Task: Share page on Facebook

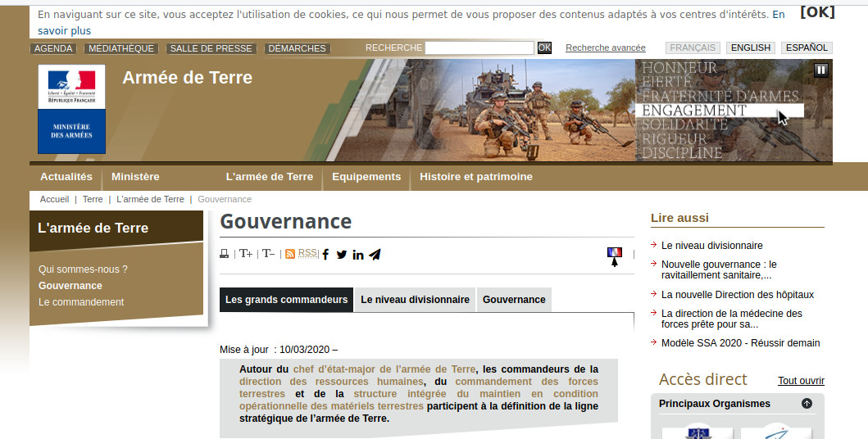Action: point(325,255)
